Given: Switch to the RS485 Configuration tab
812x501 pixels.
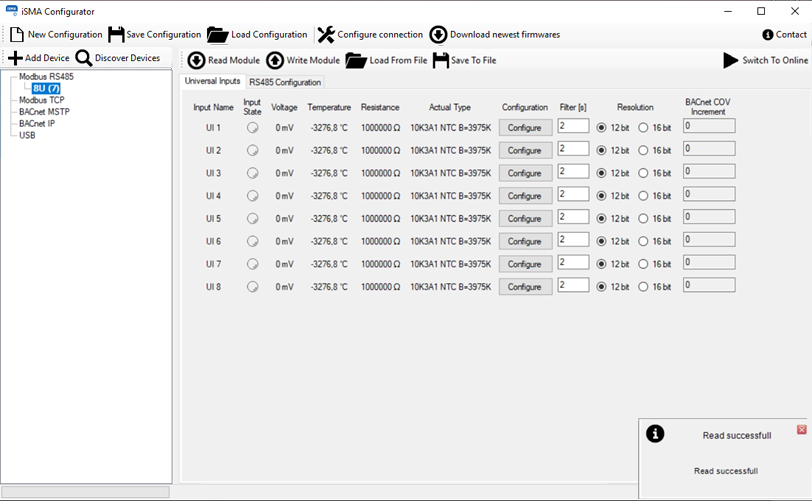Looking at the screenshot, I should pyautogui.click(x=285, y=82).
